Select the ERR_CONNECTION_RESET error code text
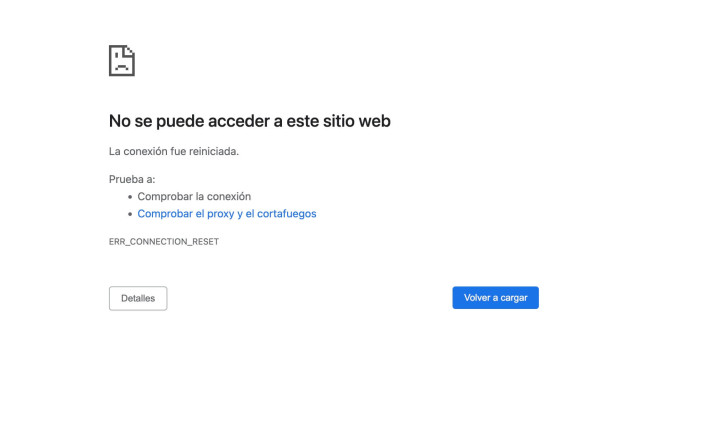This screenshot has height=444, width=708. click(x=163, y=242)
